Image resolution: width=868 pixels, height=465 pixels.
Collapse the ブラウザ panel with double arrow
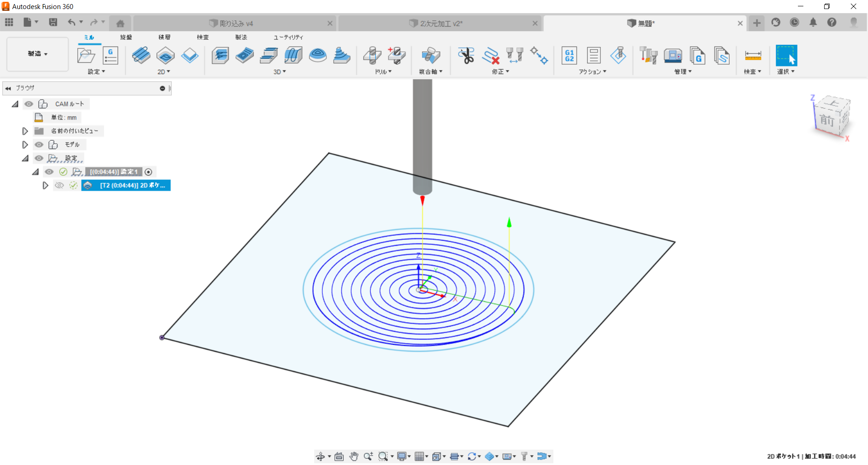click(8, 88)
